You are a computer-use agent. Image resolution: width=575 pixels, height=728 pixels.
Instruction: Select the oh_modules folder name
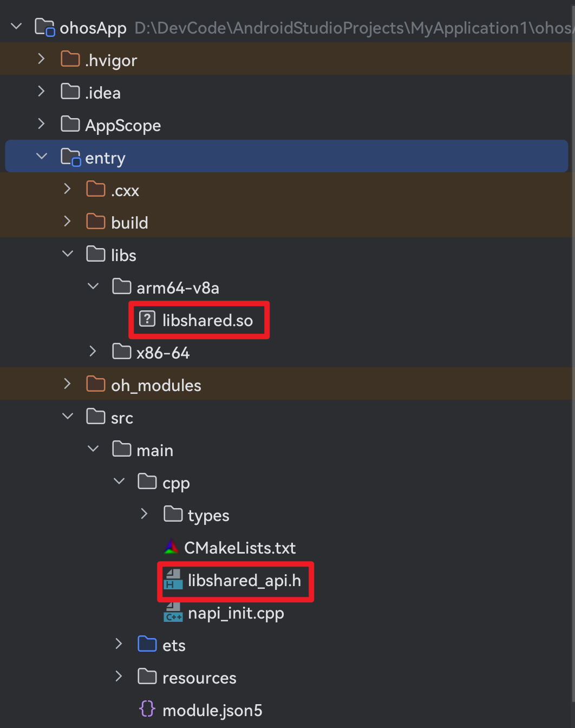pos(156,385)
